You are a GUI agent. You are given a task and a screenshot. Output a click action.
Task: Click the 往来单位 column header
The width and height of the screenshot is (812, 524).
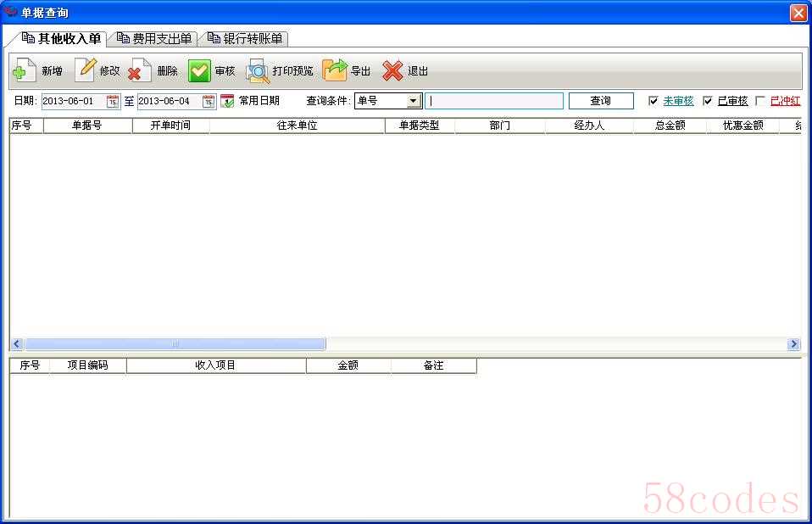tap(297, 125)
